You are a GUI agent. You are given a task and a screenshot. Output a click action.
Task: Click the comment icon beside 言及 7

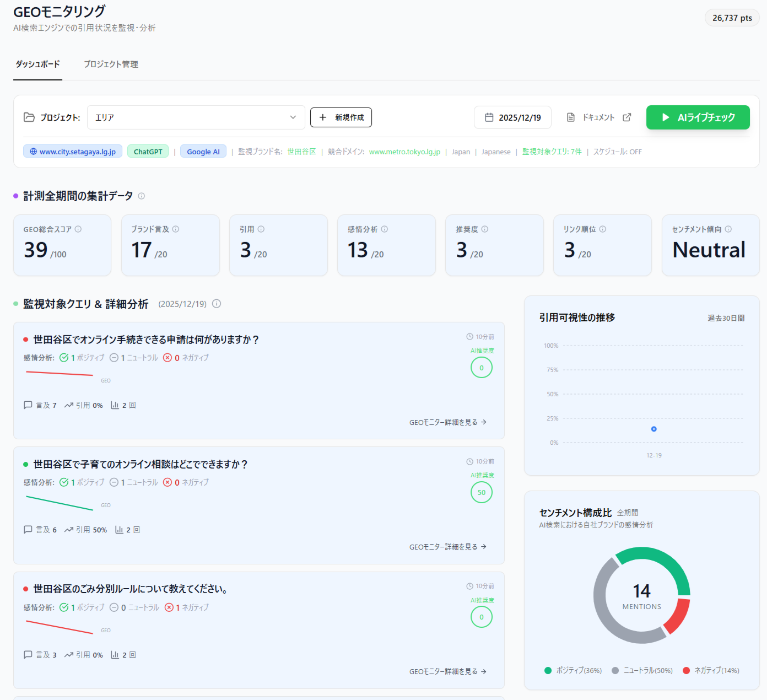(28, 405)
